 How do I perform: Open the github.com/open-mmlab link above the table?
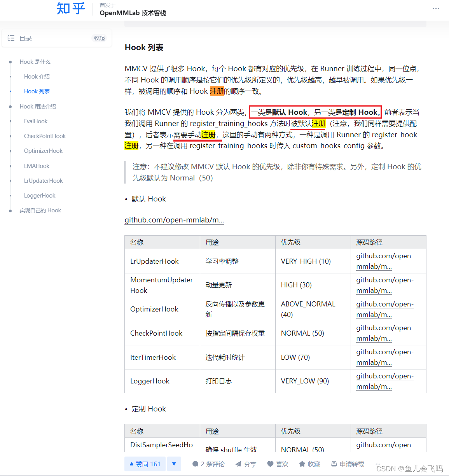pyautogui.click(x=174, y=220)
